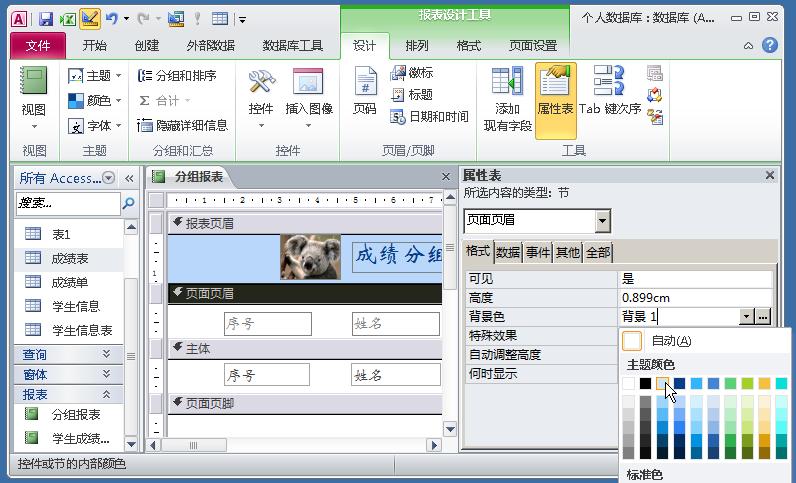Viewport: 796px width, 483px height.
Task: Toggle the Property Sheet (属性表) button
Action: (555, 99)
